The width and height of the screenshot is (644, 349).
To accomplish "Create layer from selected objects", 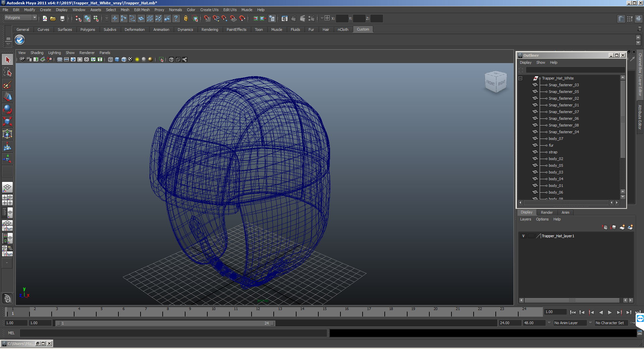I will [630, 227].
